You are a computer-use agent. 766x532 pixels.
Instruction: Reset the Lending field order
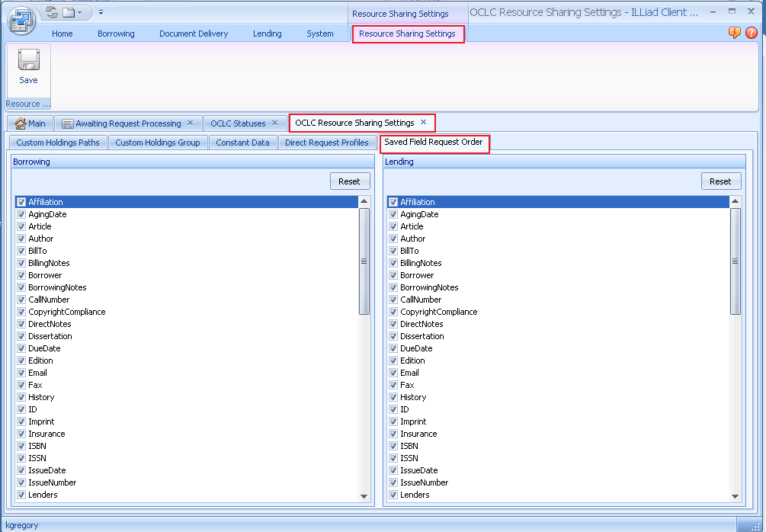721,181
